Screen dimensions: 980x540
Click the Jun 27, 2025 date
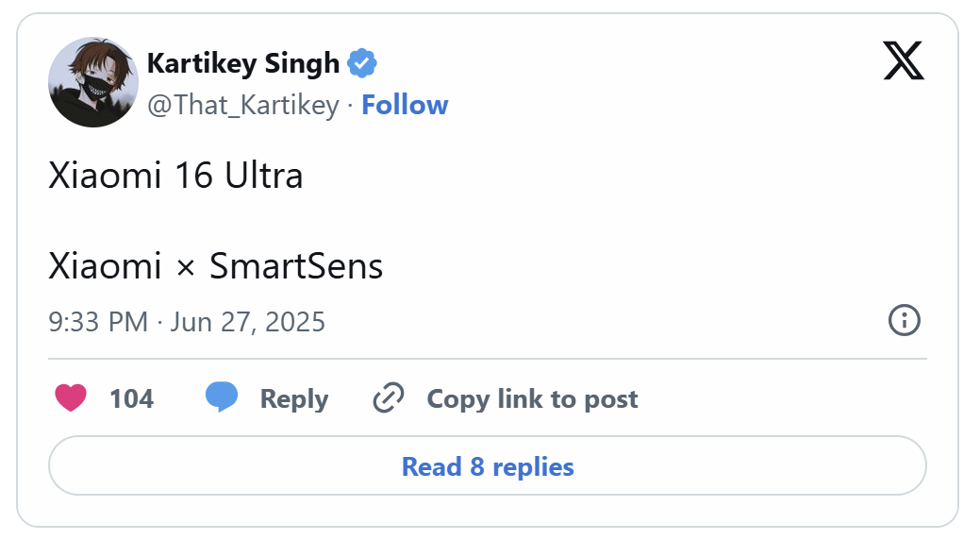coord(247,322)
